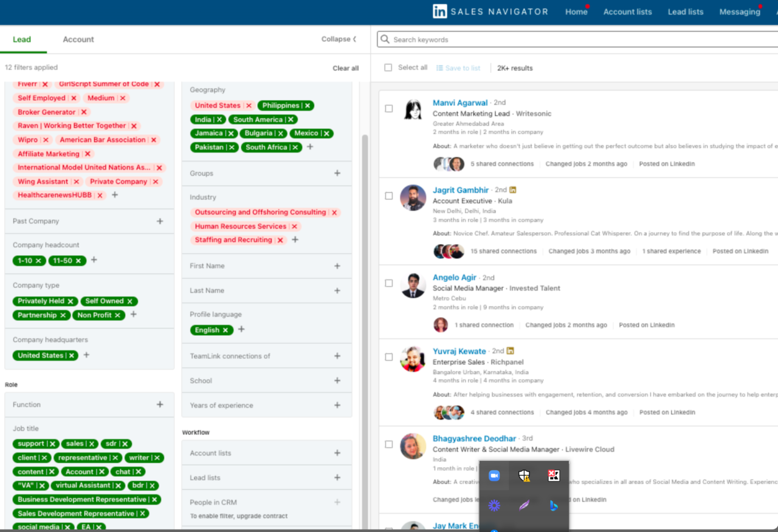
Task: Click the LinkedIn Sales Navigator logo
Action: click(439, 11)
